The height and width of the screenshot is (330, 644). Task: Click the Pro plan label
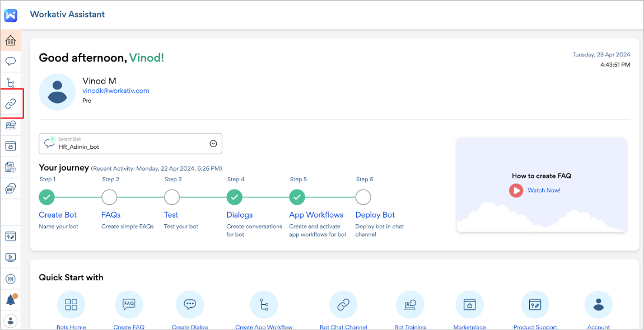coord(87,100)
